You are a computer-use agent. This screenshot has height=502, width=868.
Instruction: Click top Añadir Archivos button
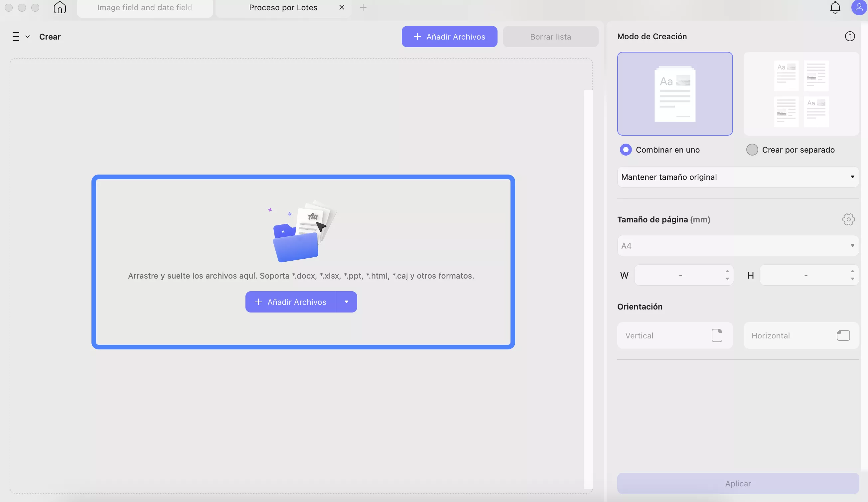tap(449, 37)
